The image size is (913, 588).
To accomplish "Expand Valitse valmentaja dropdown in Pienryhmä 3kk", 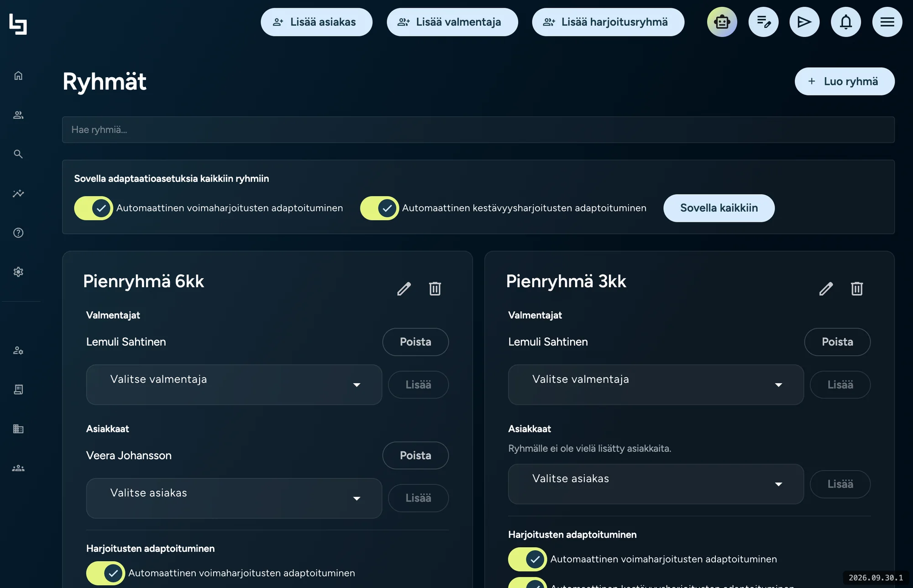I will [656, 384].
